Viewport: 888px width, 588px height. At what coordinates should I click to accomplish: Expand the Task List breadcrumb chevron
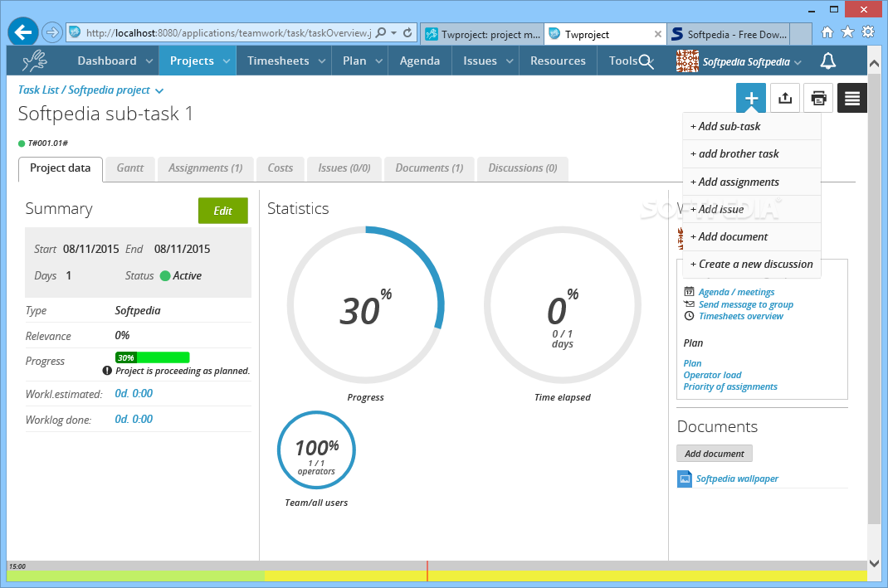(x=159, y=90)
